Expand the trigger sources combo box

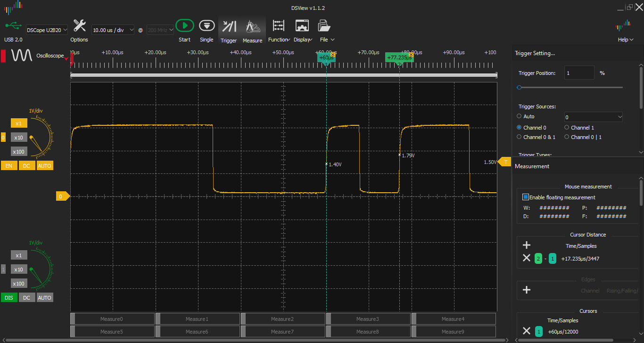coord(594,117)
